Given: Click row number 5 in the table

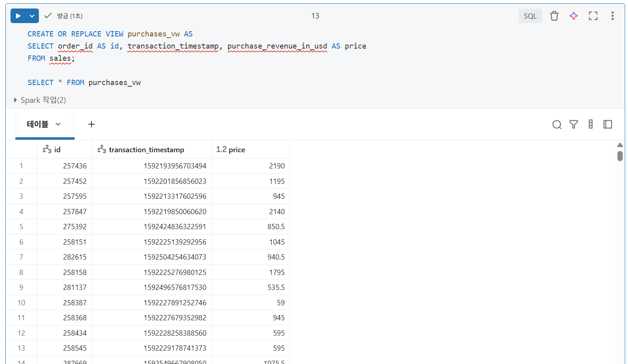Looking at the screenshot, I should [x=21, y=227].
